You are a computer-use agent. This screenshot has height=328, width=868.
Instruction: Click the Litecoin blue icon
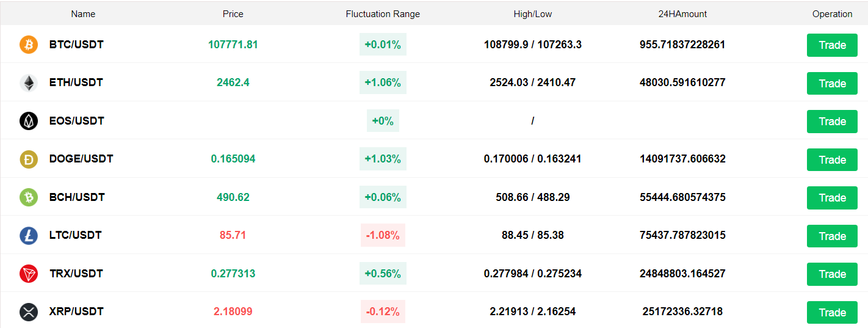click(29, 235)
